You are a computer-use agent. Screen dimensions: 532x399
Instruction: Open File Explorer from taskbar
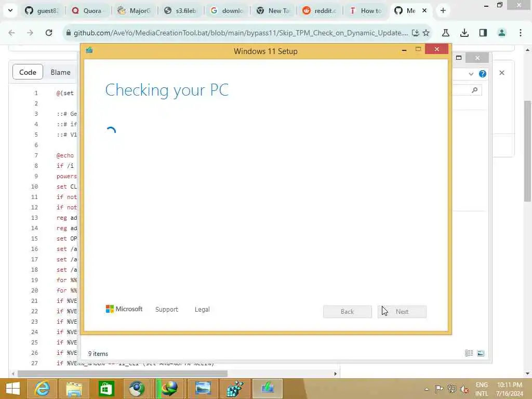74,389
